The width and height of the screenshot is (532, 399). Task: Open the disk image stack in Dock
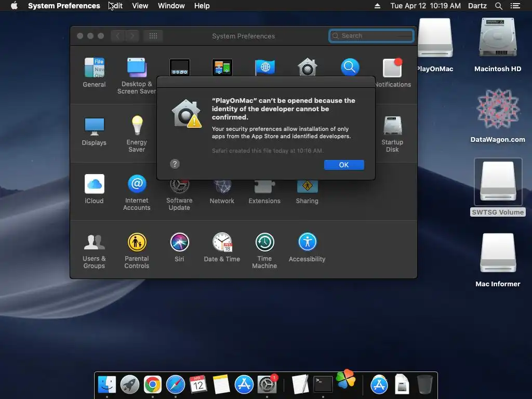402,385
